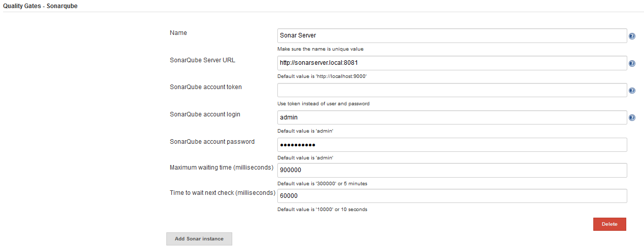644x247 pixels.
Task: Click hint "Default value is '300000' or 5 minutes"
Action: point(323,184)
